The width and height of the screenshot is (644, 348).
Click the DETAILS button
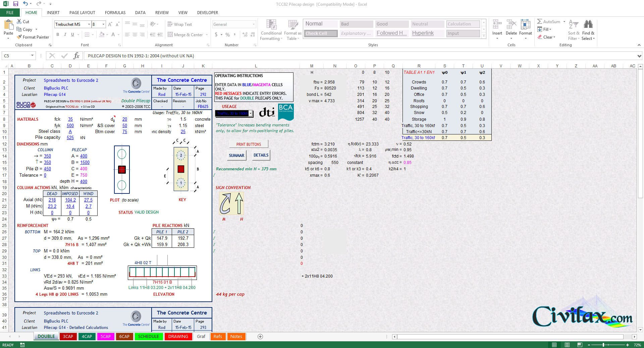coord(261,155)
